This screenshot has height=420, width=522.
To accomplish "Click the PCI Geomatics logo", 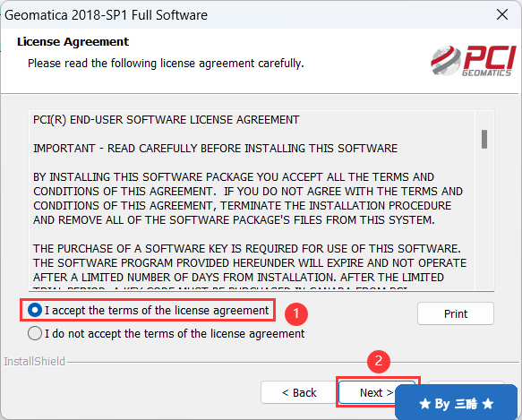I will click(474, 61).
